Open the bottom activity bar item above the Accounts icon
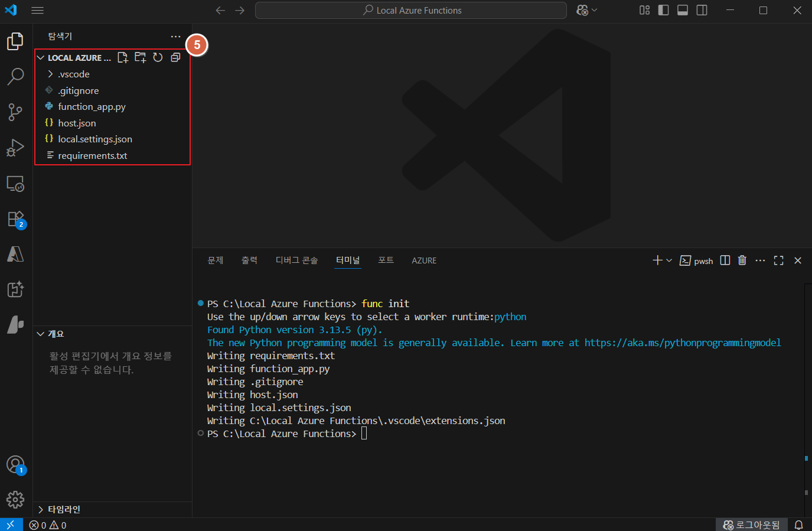Screen dimensions: 812x531 click(15, 324)
